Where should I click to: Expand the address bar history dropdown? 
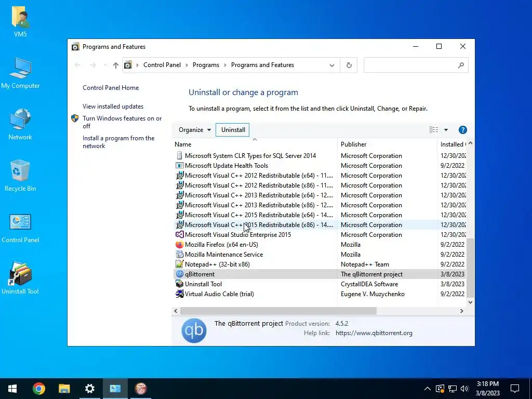tap(332, 65)
